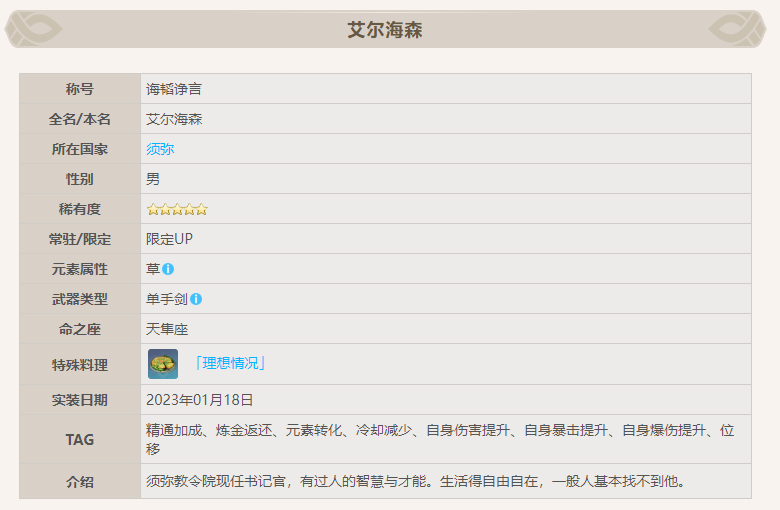The height and width of the screenshot is (510, 780).
Task: Click the 特殊料理 row label
Action: coord(80,365)
